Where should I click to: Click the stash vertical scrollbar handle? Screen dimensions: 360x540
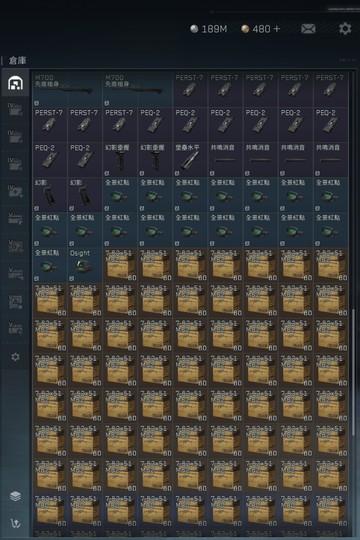pyautogui.click(x=353, y=372)
